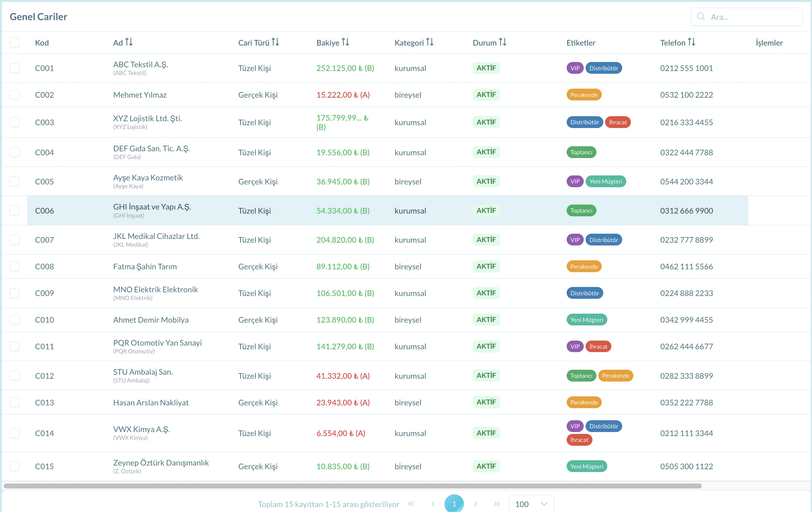This screenshot has height=512, width=812.
Task: Click Perakende tag on STU Ambalaj row
Action: (x=615, y=376)
